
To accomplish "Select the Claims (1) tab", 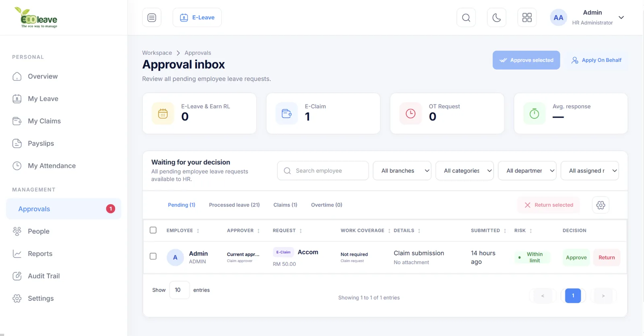I will (285, 205).
